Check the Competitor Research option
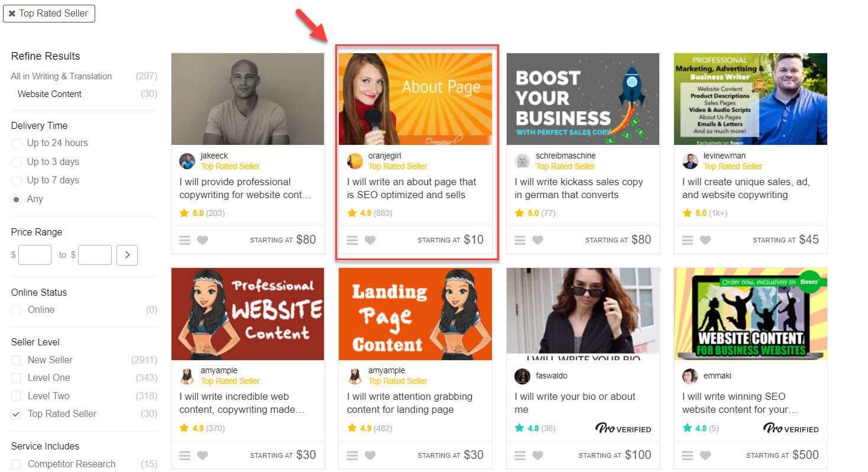Screen dimensions: 868x472 16,464
